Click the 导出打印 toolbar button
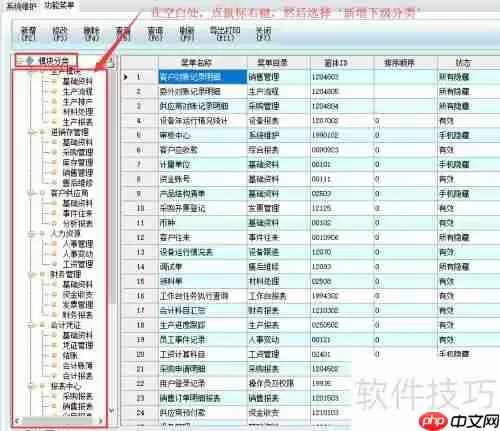 (x=225, y=34)
